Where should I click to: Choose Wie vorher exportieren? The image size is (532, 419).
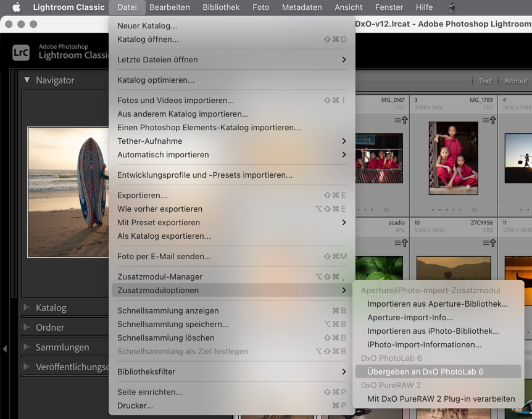(231, 209)
